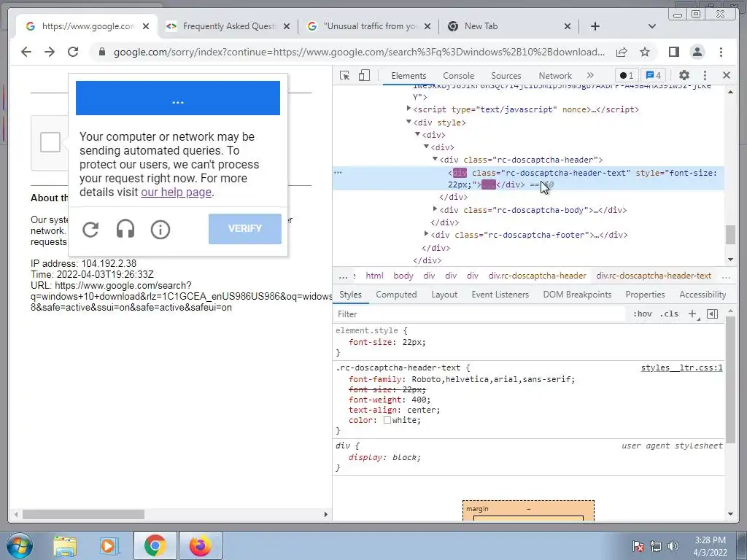This screenshot has width=747, height=560.
Task: Open the styles__ltr.css:1 source link
Action: 682,367
